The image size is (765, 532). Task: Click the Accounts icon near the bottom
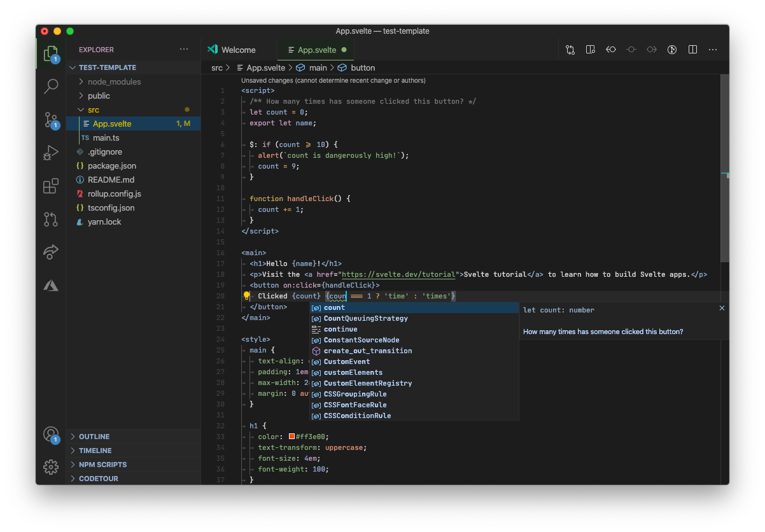coord(51,434)
